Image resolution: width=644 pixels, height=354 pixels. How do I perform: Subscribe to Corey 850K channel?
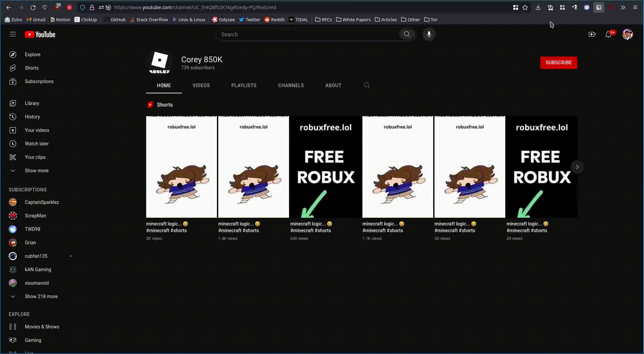point(558,63)
